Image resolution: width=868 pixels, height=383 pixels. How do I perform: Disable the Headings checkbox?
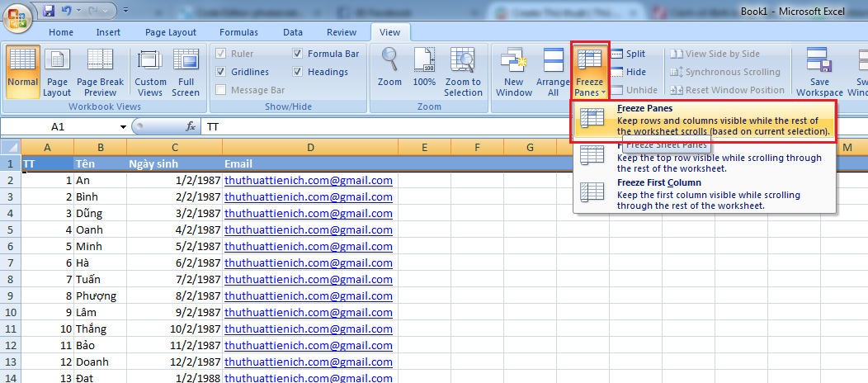298,72
